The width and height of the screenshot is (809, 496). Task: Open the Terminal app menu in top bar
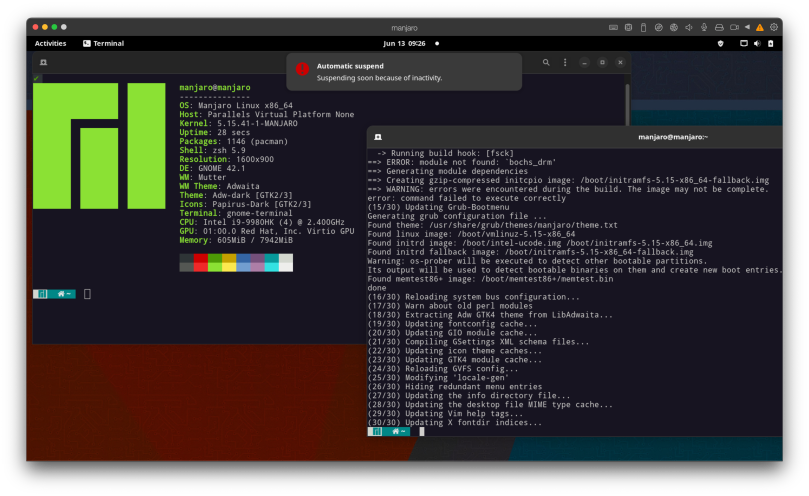pos(104,43)
